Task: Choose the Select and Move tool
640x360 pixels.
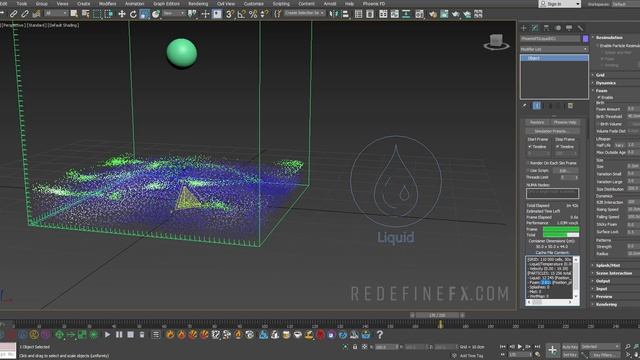Action: pyautogui.click(x=122, y=14)
